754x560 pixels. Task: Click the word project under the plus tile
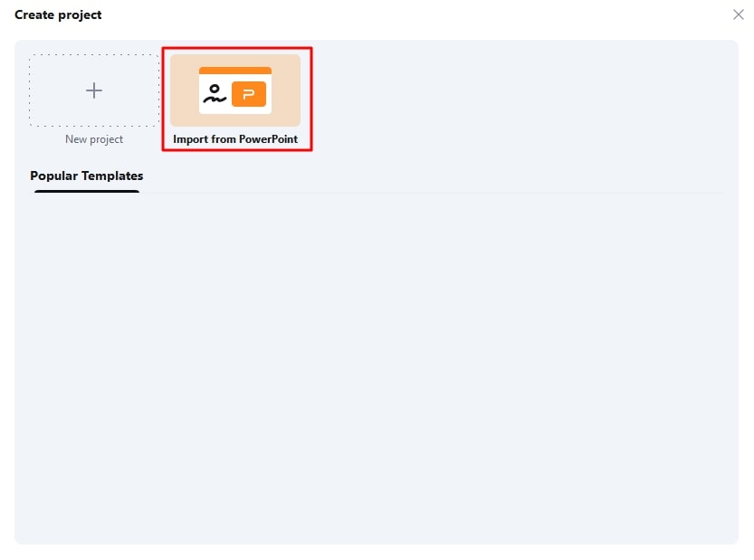[x=107, y=140]
